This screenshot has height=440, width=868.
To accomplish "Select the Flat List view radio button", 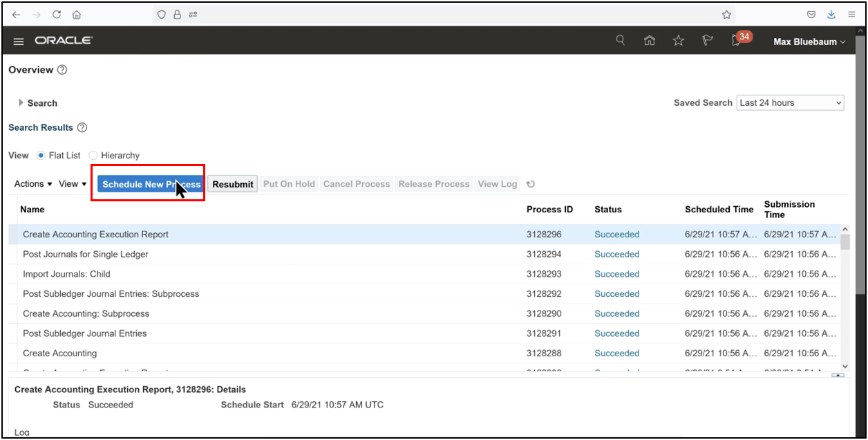I will [42, 155].
